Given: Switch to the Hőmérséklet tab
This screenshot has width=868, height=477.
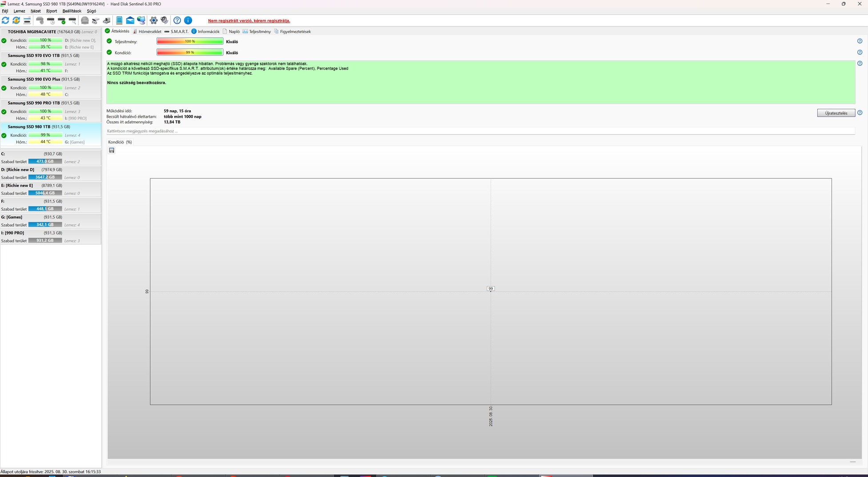Looking at the screenshot, I should point(147,32).
